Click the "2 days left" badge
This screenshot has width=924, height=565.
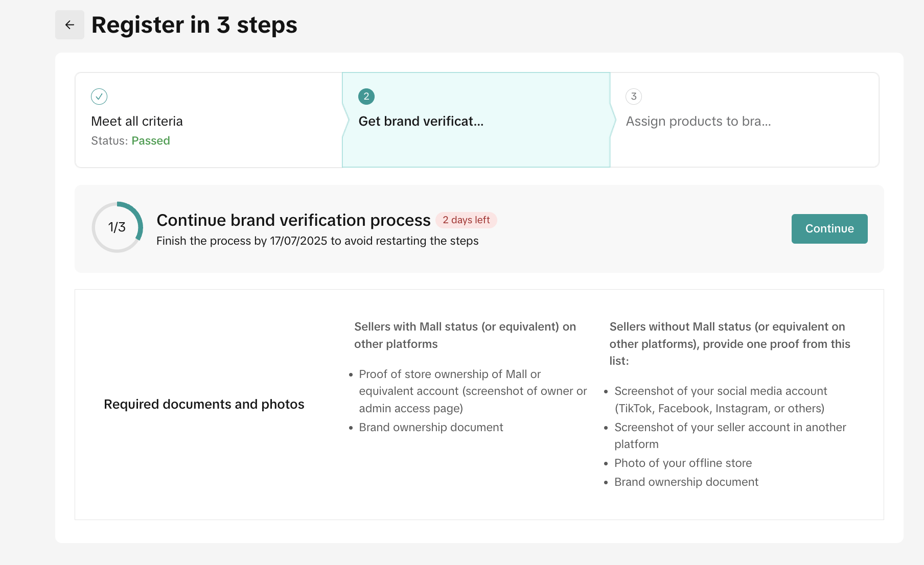466,220
